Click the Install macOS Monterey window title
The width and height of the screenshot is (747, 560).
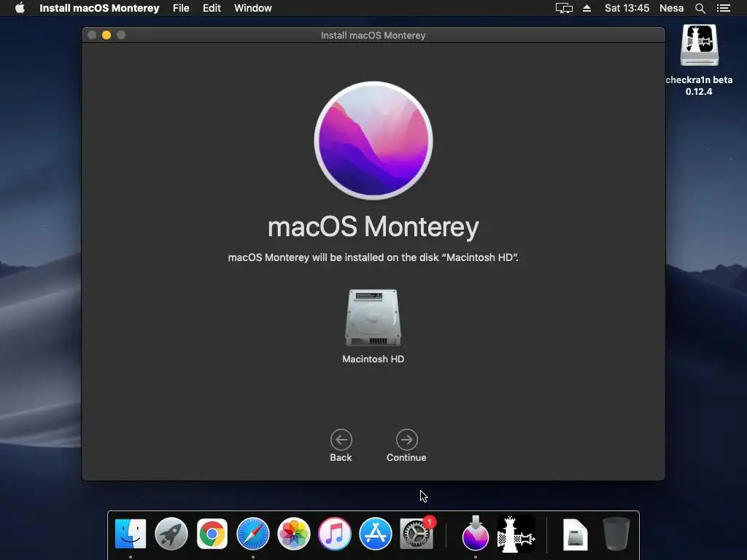pyautogui.click(x=373, y=35)
